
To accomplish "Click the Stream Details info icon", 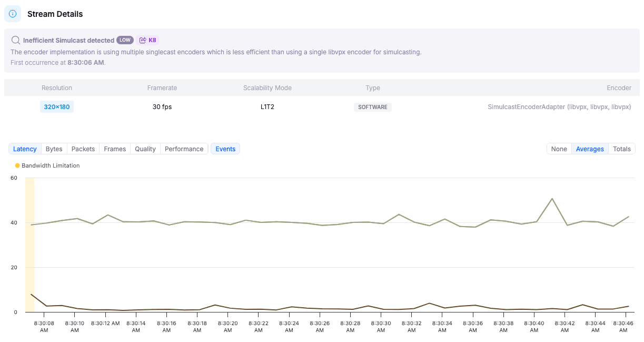I will coord(13,14).
